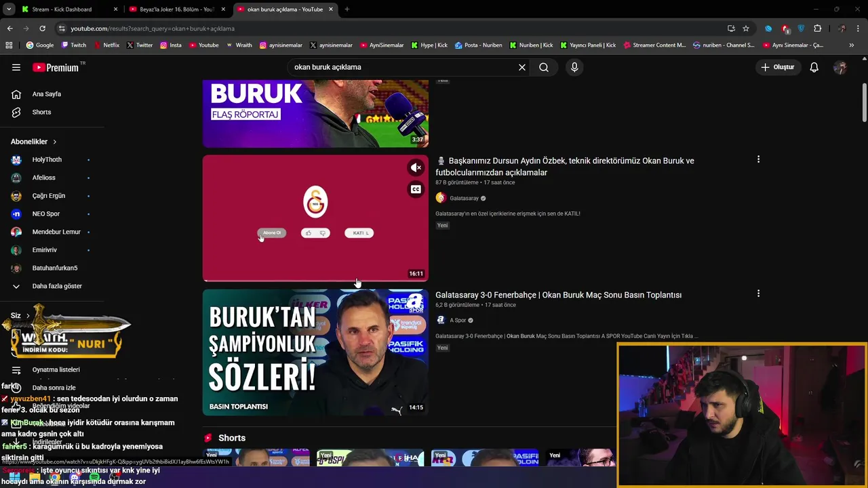
Task: Start voice search with microphone icon
Action: [574, 67]
